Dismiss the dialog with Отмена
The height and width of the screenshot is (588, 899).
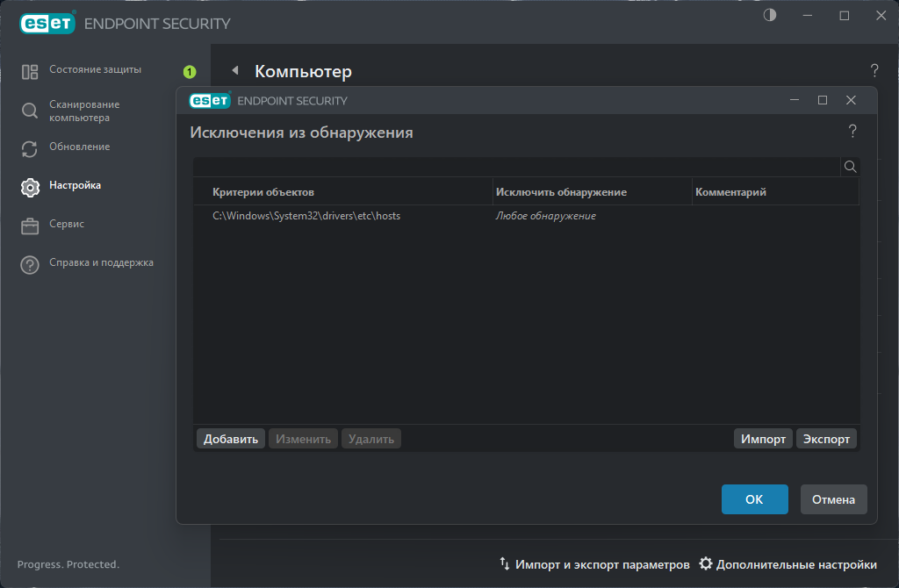832,498
